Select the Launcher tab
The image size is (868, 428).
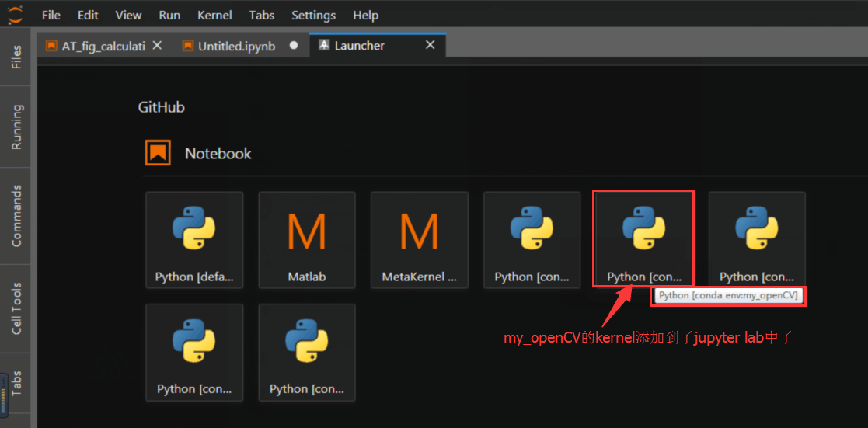[359, 45]
